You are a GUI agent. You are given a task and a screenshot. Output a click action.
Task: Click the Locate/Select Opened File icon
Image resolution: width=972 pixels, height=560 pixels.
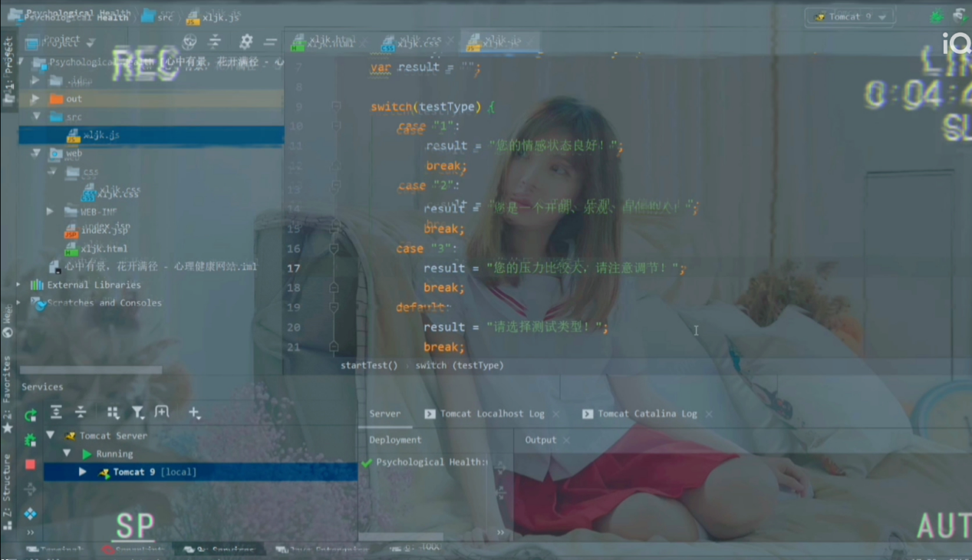189,41
